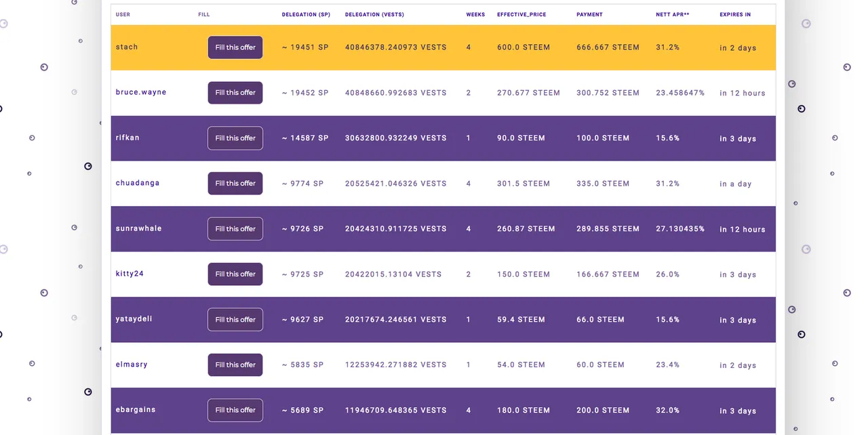Open stach user profile link
Screen dimensions: 868x435
(127, 47)
